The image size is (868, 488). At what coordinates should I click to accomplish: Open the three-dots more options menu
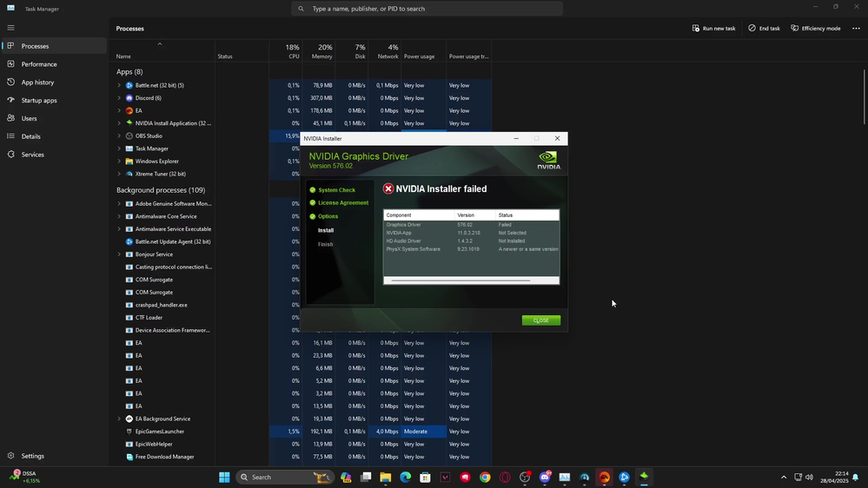coord(856,28)
